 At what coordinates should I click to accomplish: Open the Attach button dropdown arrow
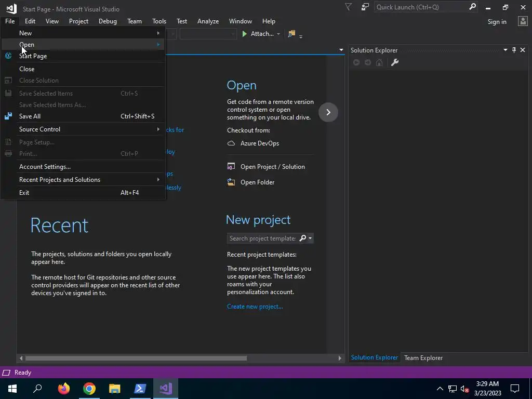coord(278,34)
